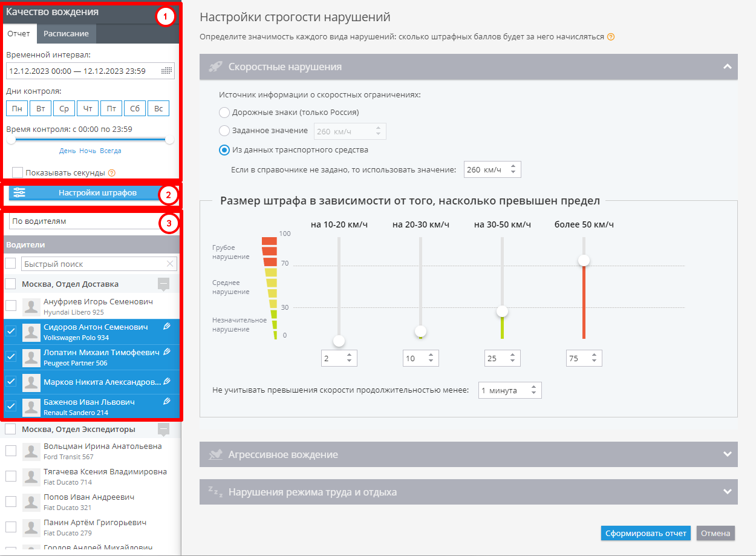Open the calendar icon in date interval field
The width and height of the screenshot is (756, 556).
[166, 71]
